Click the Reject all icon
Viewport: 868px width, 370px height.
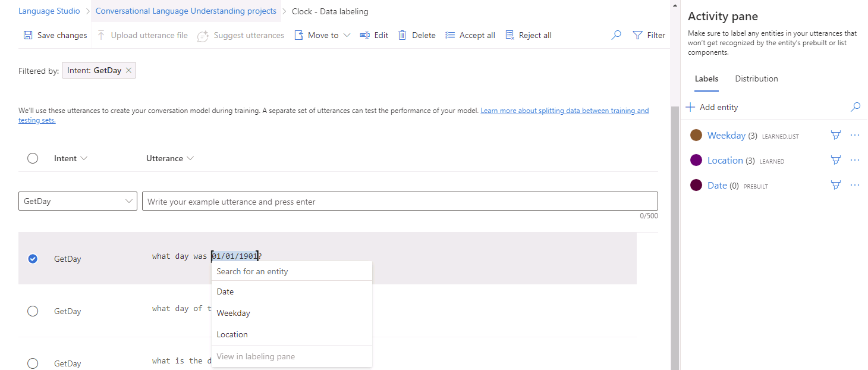tap(510, 35)
